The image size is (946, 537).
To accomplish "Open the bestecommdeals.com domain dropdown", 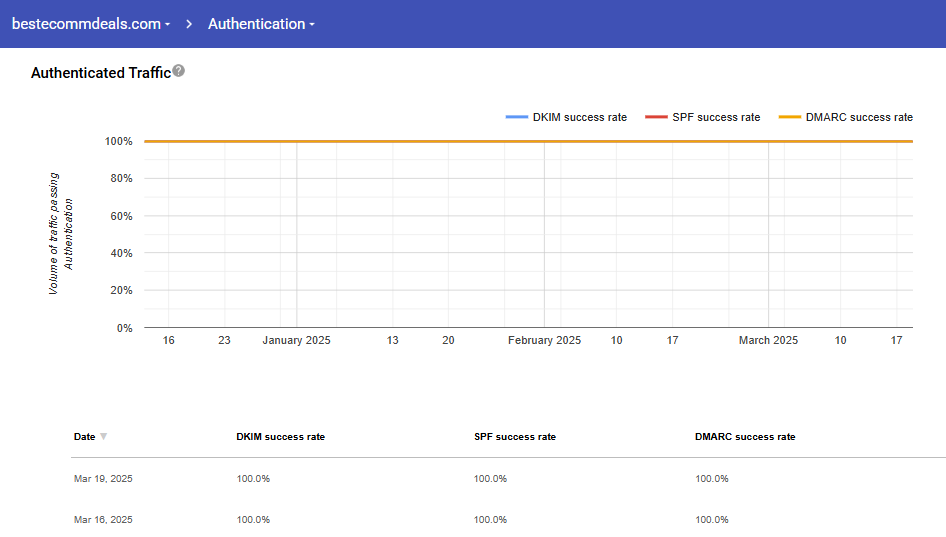I will (x=90, y=24).
